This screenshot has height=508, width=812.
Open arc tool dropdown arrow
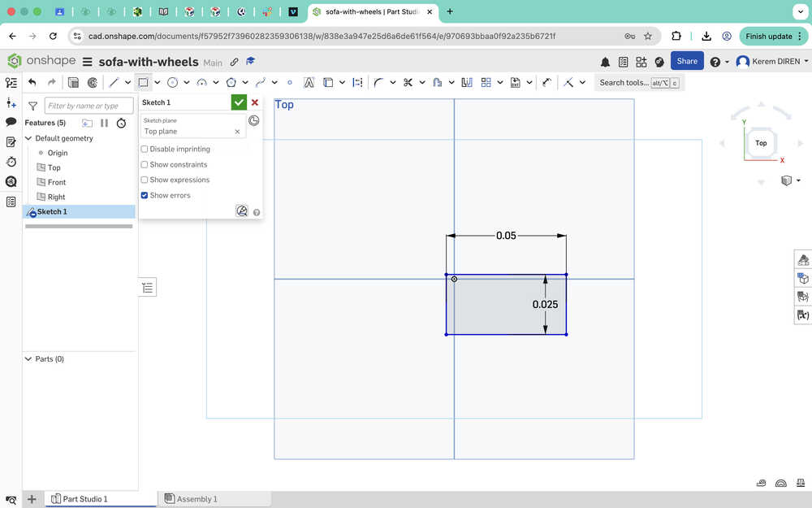point(216,82)
